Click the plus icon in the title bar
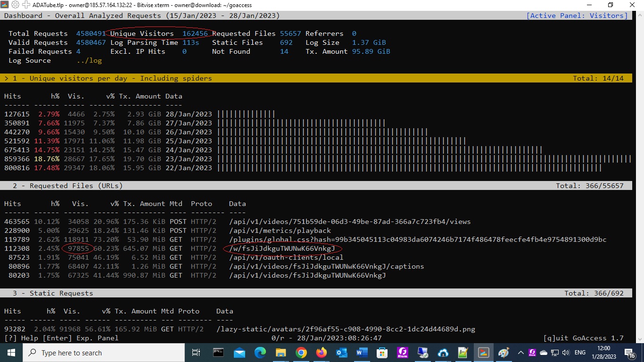The width and height of the screenshot is (644, 362). pyautogui.click(x=25, y=5)
